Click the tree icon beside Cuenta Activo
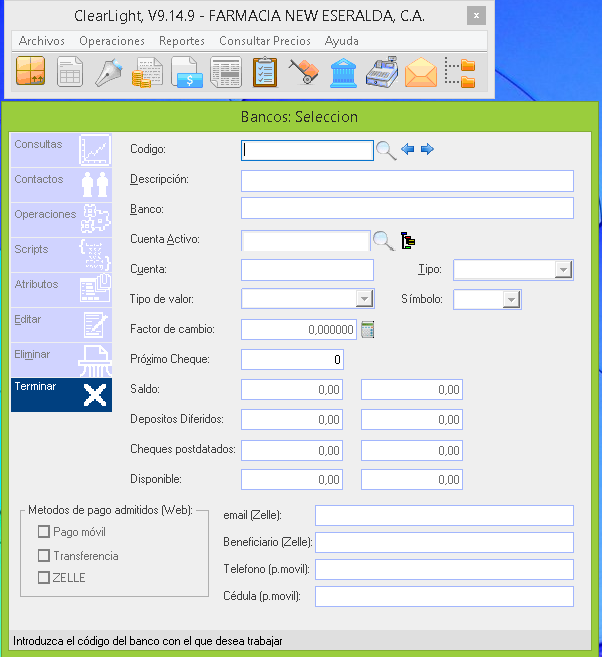The image size is (602, 657). (408, 240)
